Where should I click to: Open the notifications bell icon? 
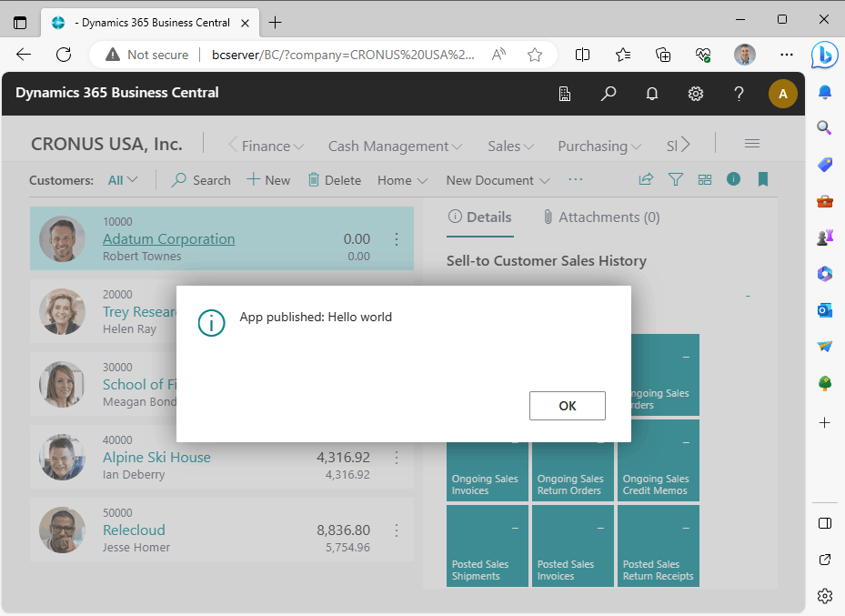point(652,93)
